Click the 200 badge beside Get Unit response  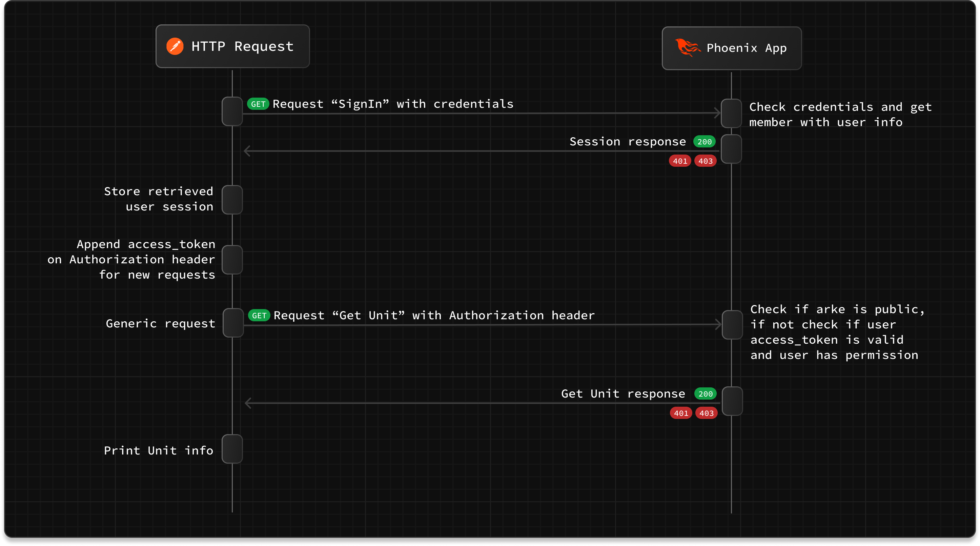click(705, 394)
